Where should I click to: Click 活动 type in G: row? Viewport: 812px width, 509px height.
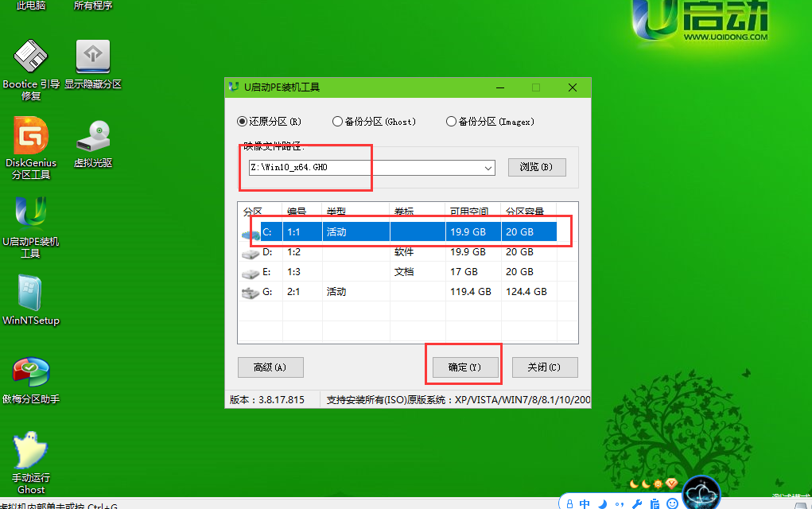[336, 292]
